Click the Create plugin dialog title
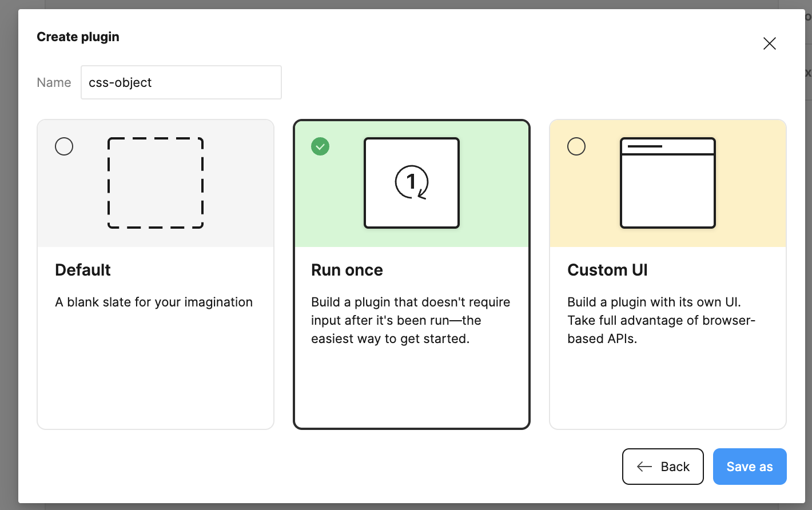The height and width of the screenshot is (510, 812). 78,37
